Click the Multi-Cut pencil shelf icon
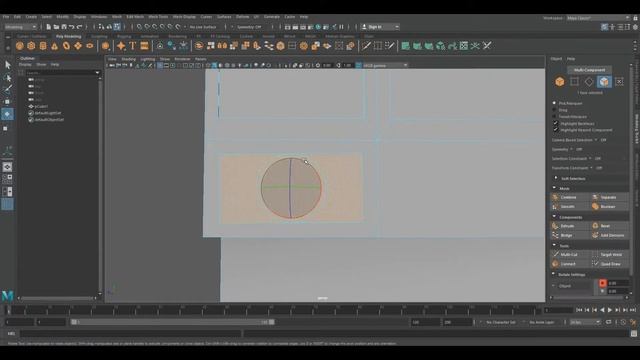The height and width of the screenshot is (360, 640). (x=366, y=46)
